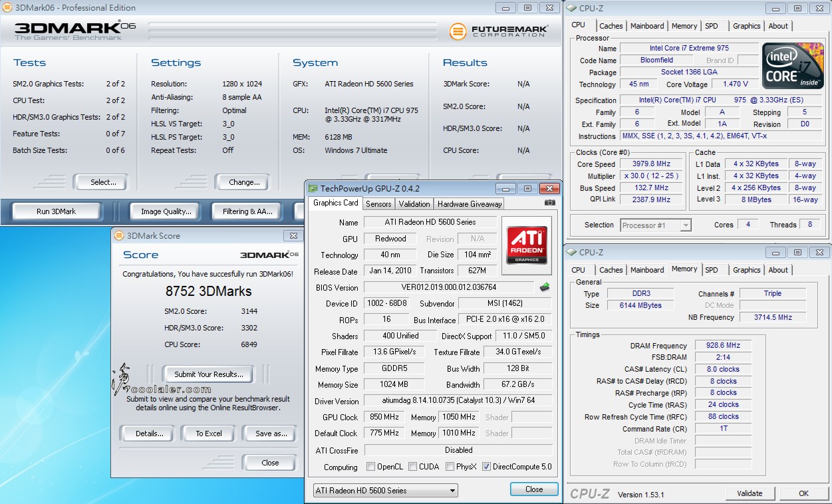Click the 3DMark Score window title icon
The image size is (832, 504).
(119, 235)
